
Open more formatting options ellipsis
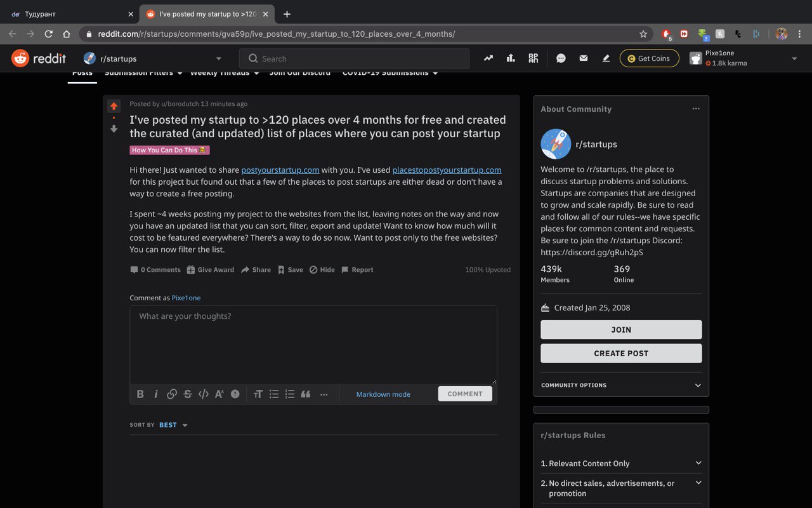324,394
